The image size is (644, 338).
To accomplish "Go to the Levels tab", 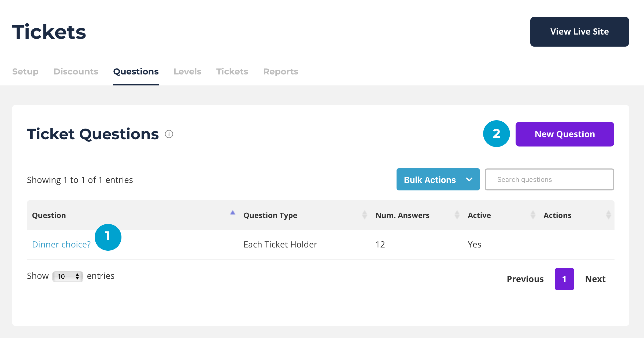I will pos(187,72).
